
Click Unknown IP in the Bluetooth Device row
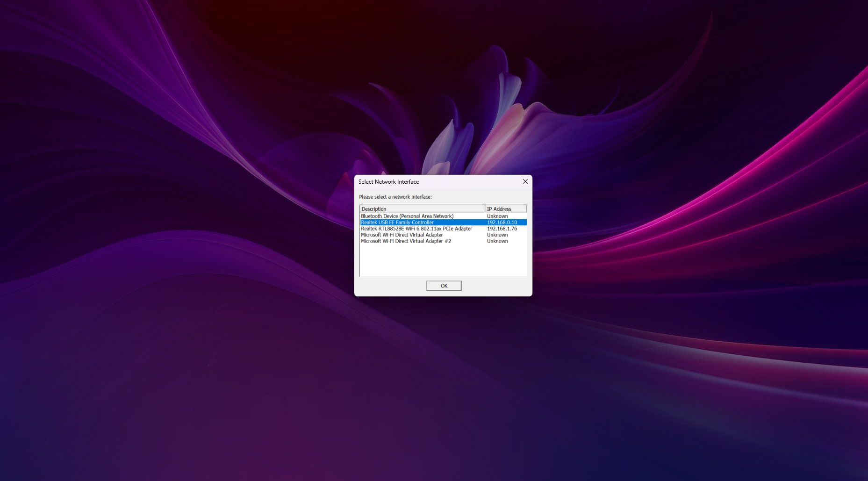click(497, 216)
